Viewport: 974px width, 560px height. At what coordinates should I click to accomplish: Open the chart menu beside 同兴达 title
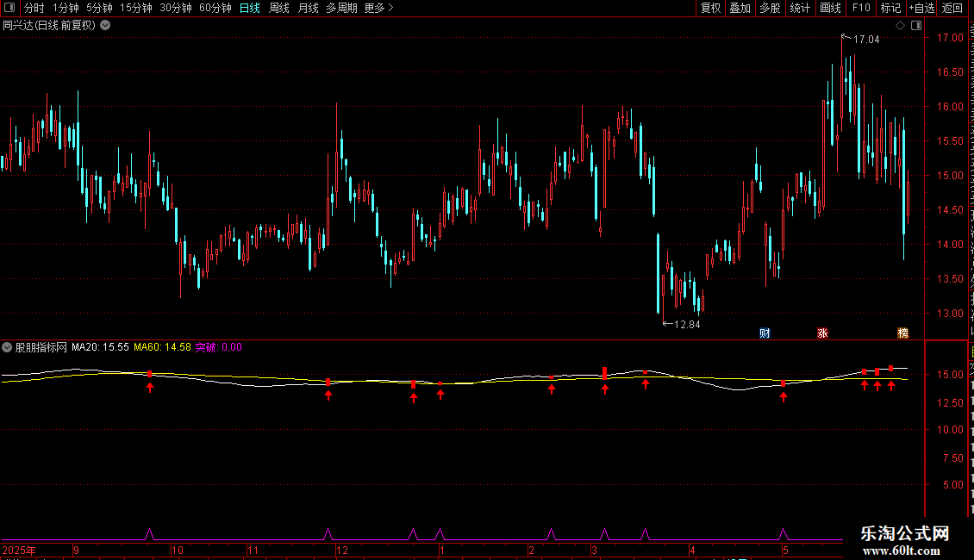click(106, 26)
